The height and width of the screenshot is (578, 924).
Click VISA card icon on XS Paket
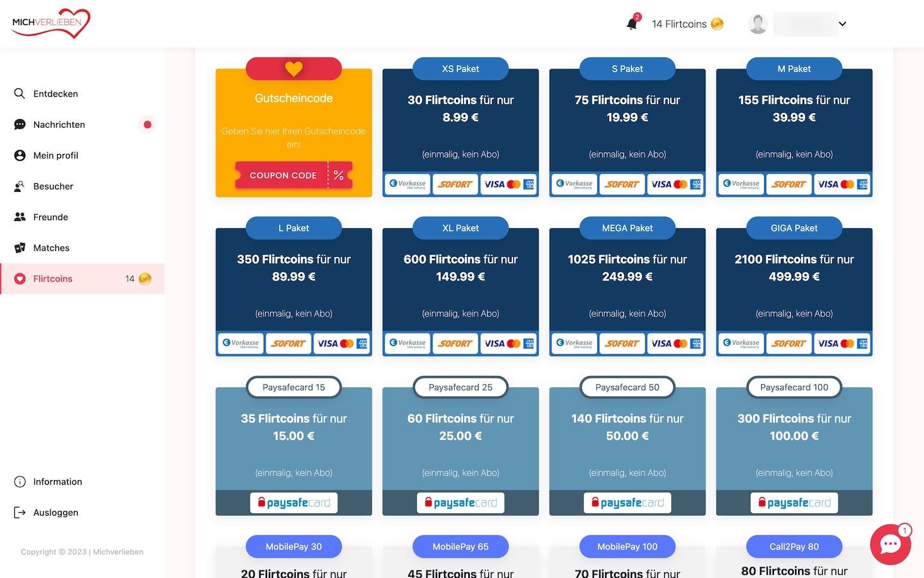pyautogui.click(x=509, y=184)
